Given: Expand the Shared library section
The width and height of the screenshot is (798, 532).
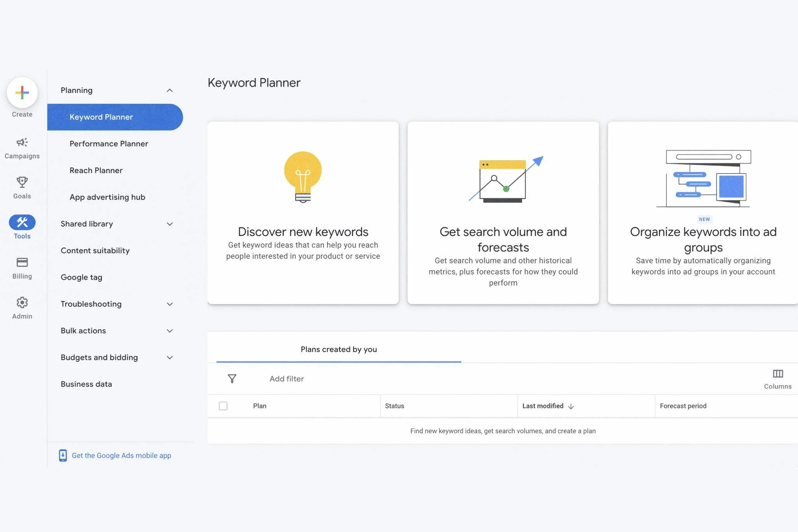Looking at the screenshot, I should point(170,224).
